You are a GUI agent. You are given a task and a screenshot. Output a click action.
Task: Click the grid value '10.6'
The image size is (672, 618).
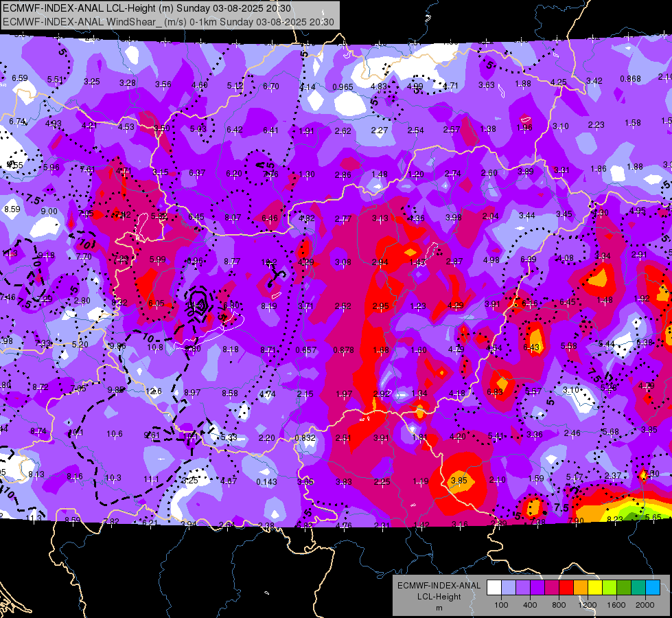click(115, 434)
